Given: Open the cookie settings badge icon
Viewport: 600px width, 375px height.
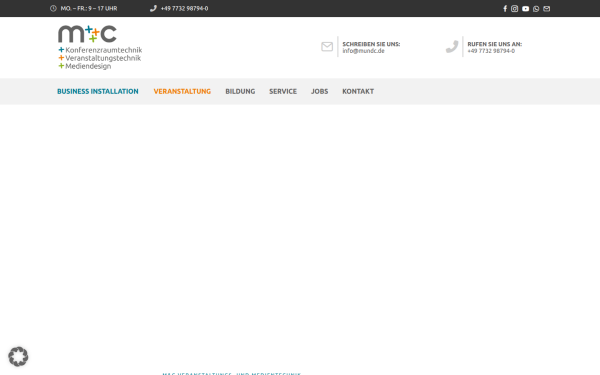Looking at the screenshot, I should 18,357.
